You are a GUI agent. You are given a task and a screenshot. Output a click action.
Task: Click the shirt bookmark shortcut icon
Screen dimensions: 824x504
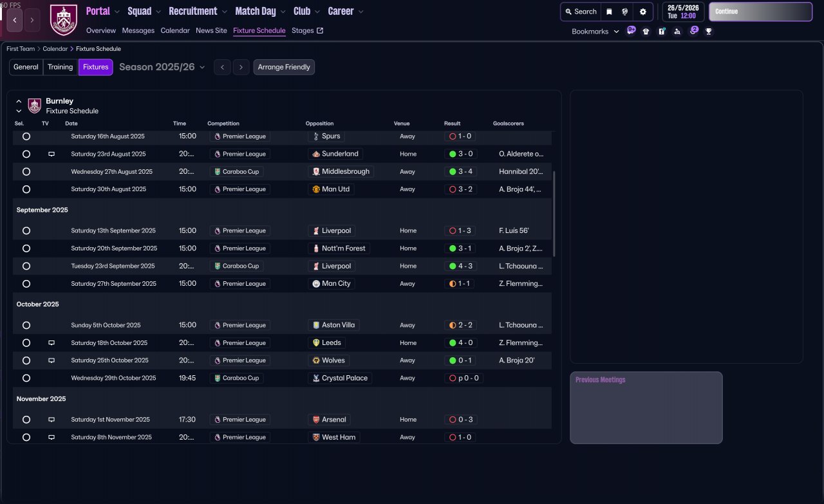(x=646, y=31)
